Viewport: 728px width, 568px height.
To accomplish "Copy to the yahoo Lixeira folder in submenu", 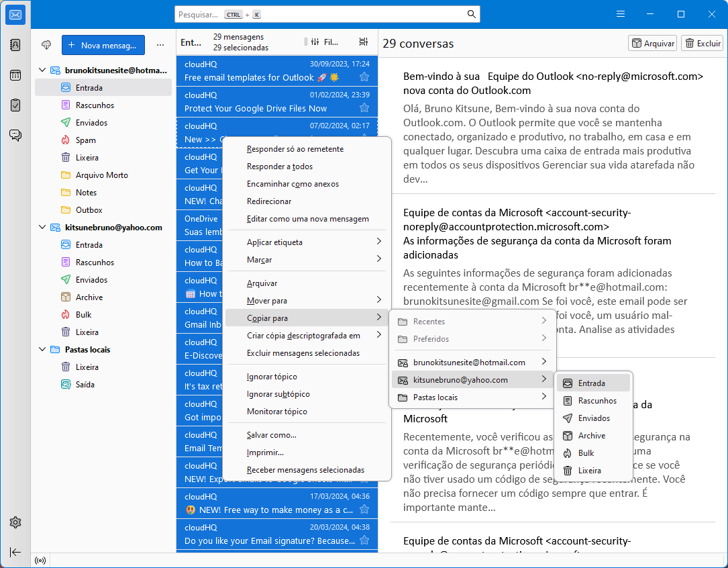I will 593,471.
